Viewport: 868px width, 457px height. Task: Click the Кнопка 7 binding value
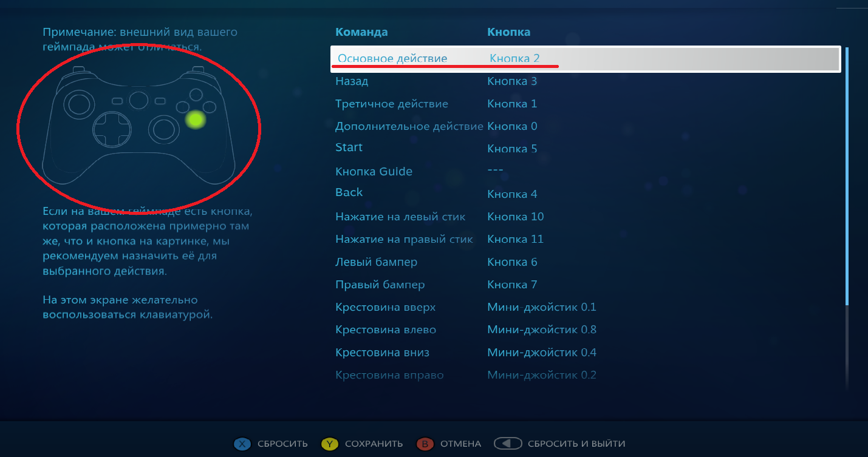512,285
